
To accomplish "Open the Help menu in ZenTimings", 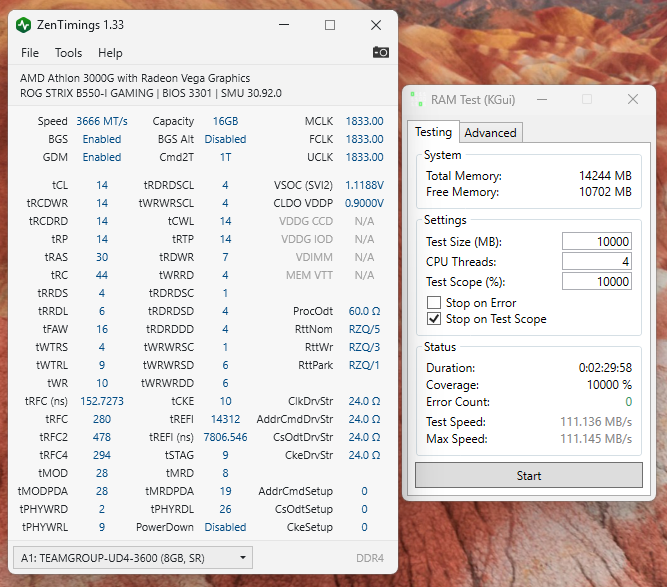I will [x=110, y=53].
